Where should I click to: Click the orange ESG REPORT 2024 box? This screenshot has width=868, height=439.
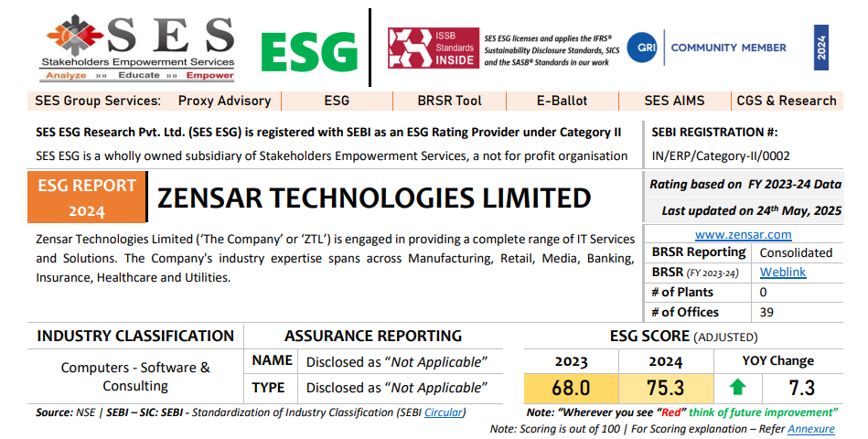point(87,197)
